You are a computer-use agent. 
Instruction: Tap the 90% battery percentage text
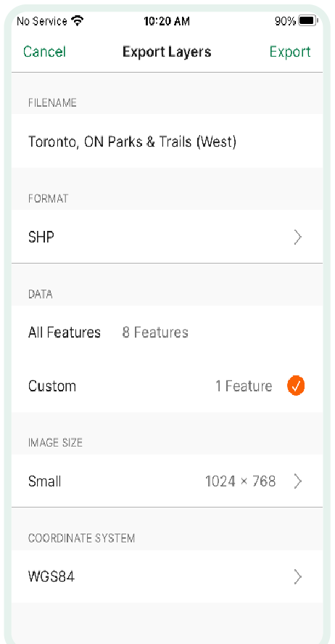point(285,21)
